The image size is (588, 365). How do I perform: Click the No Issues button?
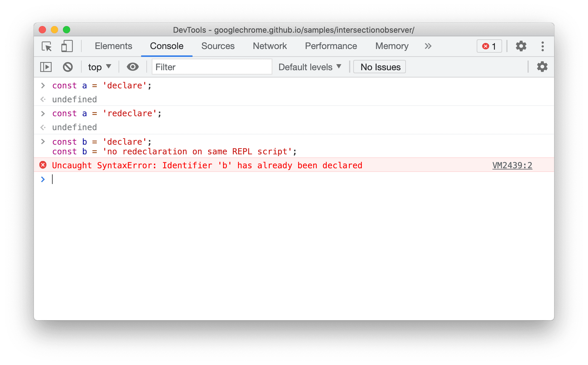pyautogui.click(x=381, y=67)
